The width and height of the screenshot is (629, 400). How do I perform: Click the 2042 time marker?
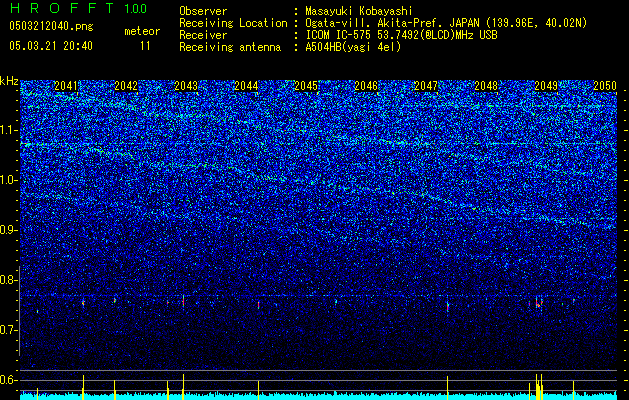[126, 86]
